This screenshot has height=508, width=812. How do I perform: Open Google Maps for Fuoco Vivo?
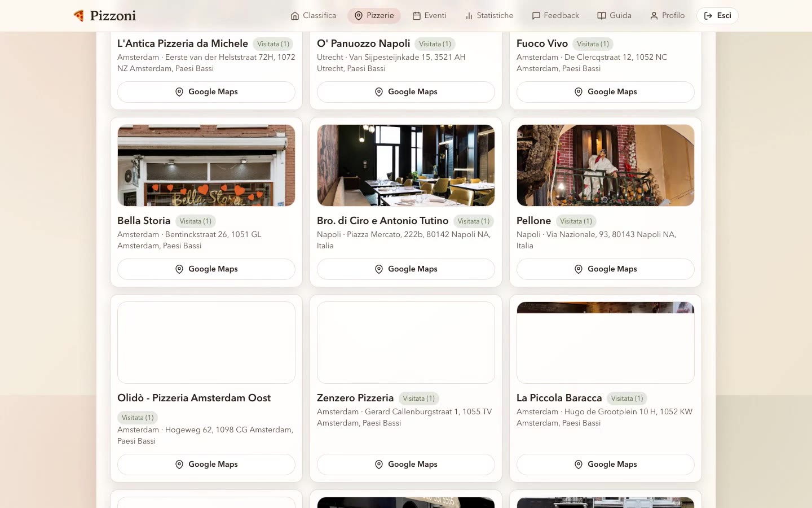coord(606,92)
